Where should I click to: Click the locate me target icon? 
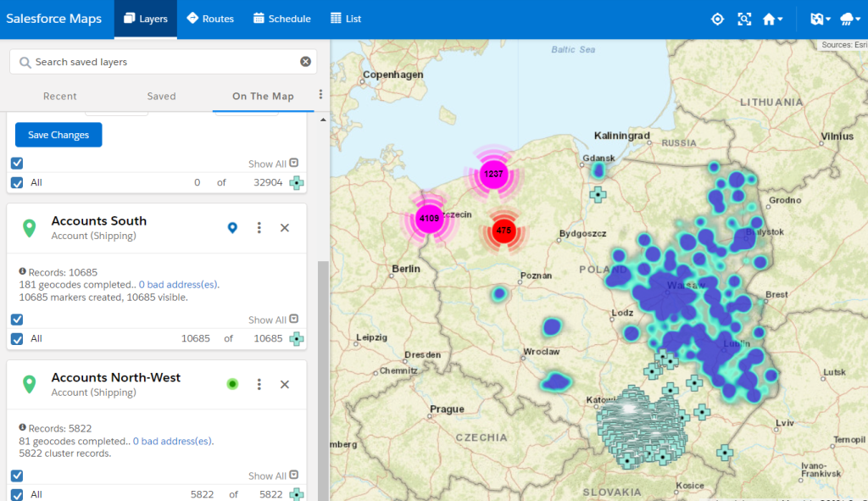717,19
